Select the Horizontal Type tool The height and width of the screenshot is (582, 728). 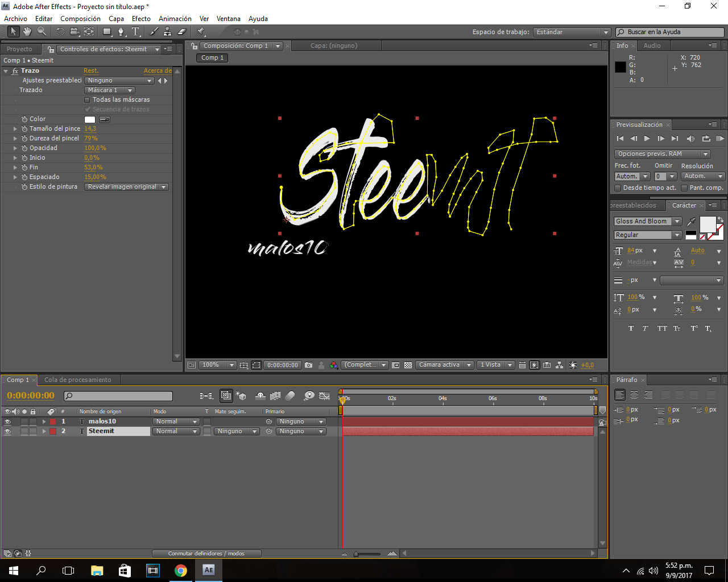(x=135, y=32)
